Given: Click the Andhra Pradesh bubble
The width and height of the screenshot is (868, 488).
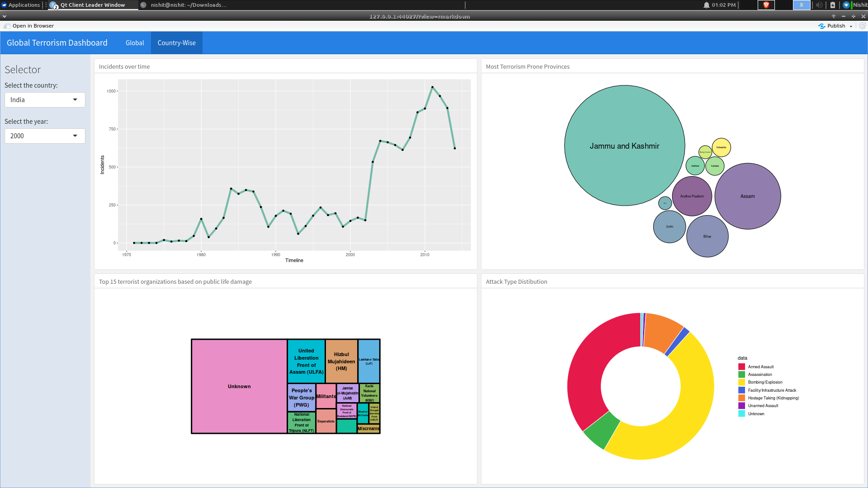Looking at the screenshot, I should tap(692, 196).
